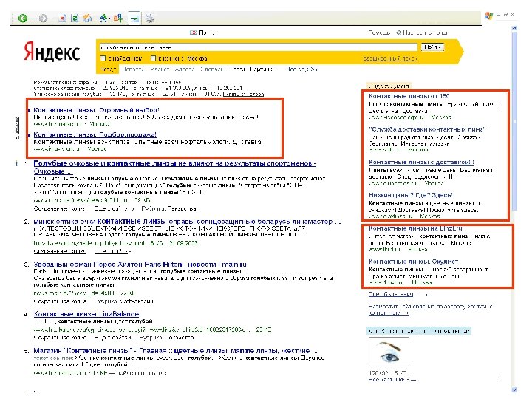
Task: Click the Найти search button
Action: (432, 47)
